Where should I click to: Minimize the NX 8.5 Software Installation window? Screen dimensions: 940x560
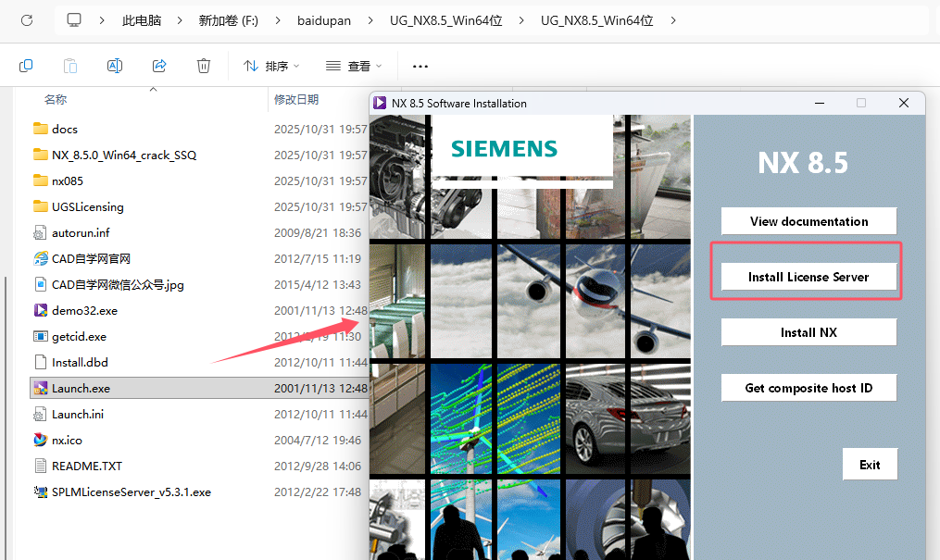click(x=820, y=103)
